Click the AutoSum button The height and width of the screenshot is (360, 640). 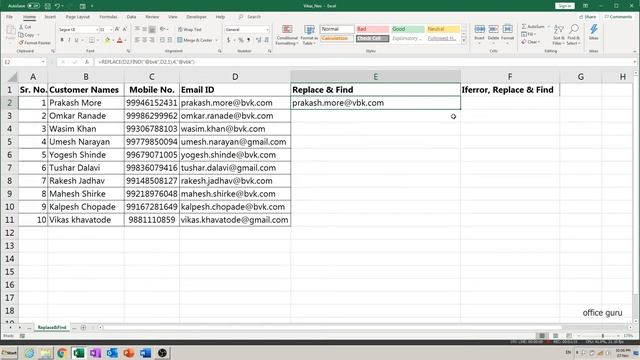click(x=533, y=27)
